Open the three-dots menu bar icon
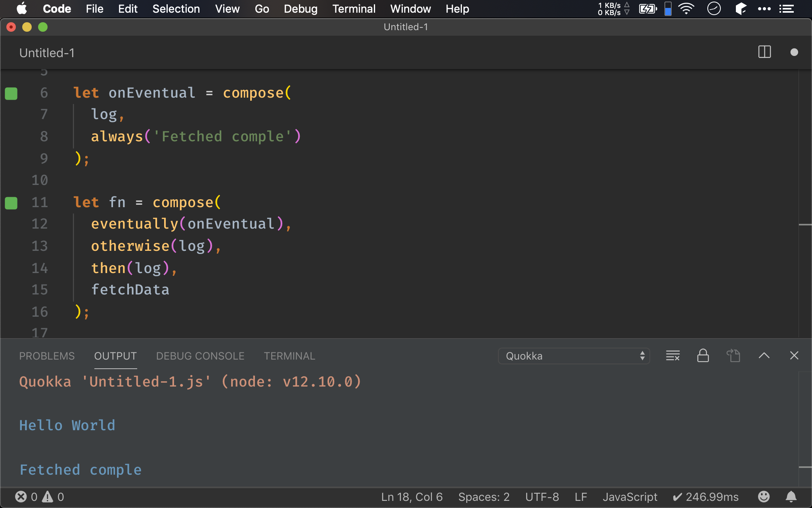Image resolution: width=812 pixels, height=508 pixels. tap(764, 9)
